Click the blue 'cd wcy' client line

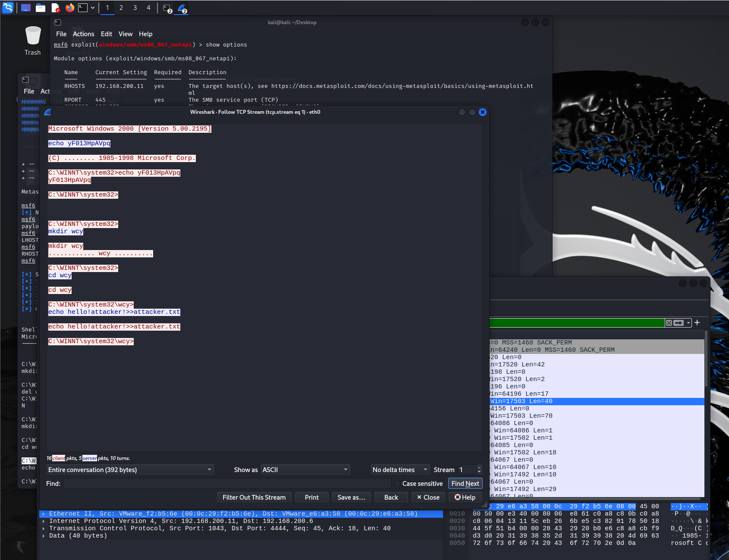click(60, 275)
